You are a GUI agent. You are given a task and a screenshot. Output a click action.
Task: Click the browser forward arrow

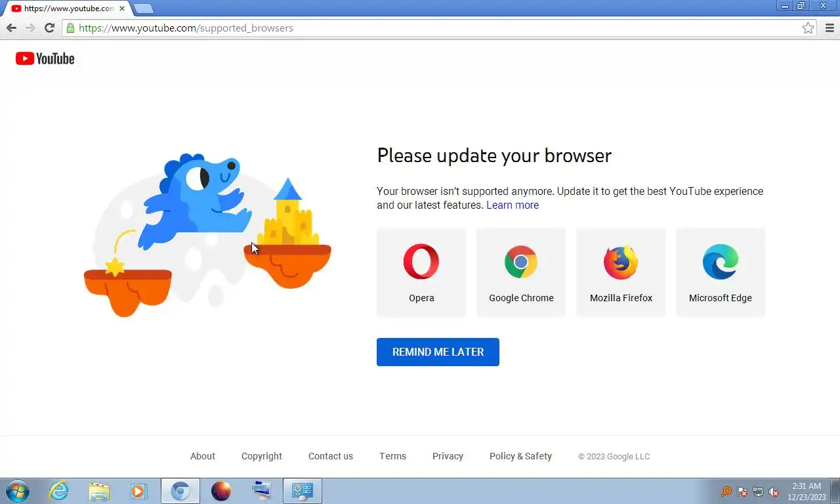(30, 28)
